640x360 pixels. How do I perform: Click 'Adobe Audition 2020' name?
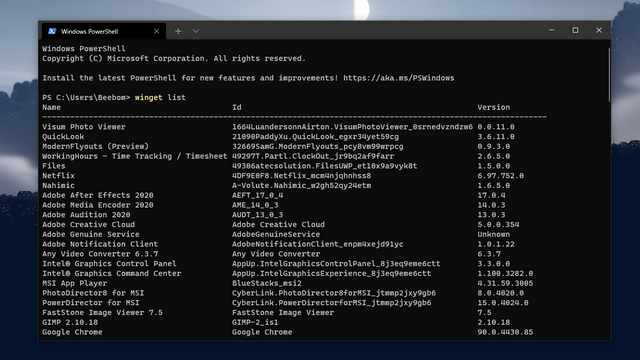(x=86, y=215)
